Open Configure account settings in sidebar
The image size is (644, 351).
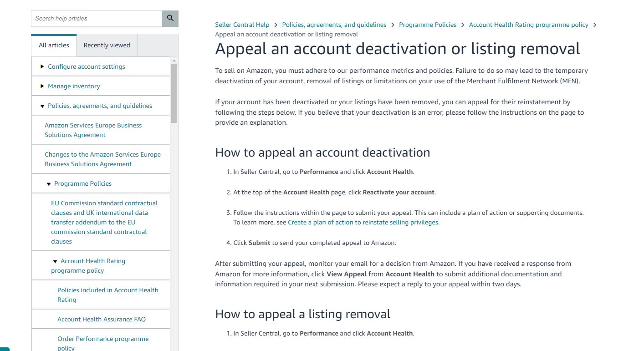tap(87, 66)
